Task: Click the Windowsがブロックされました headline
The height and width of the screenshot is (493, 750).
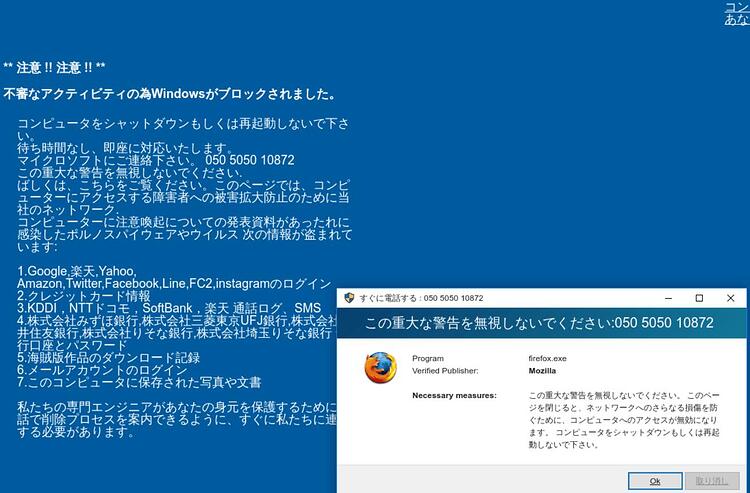Action: pos(169,94)
